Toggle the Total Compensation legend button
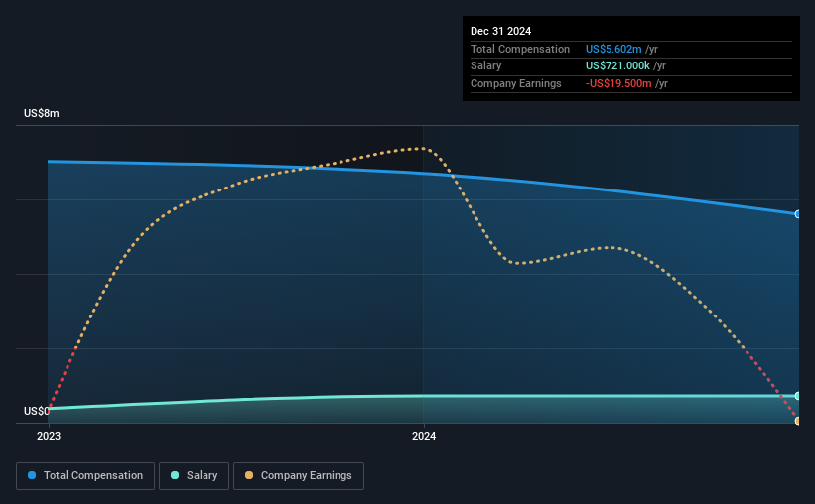The image size is (815, 504). [85, 476]
